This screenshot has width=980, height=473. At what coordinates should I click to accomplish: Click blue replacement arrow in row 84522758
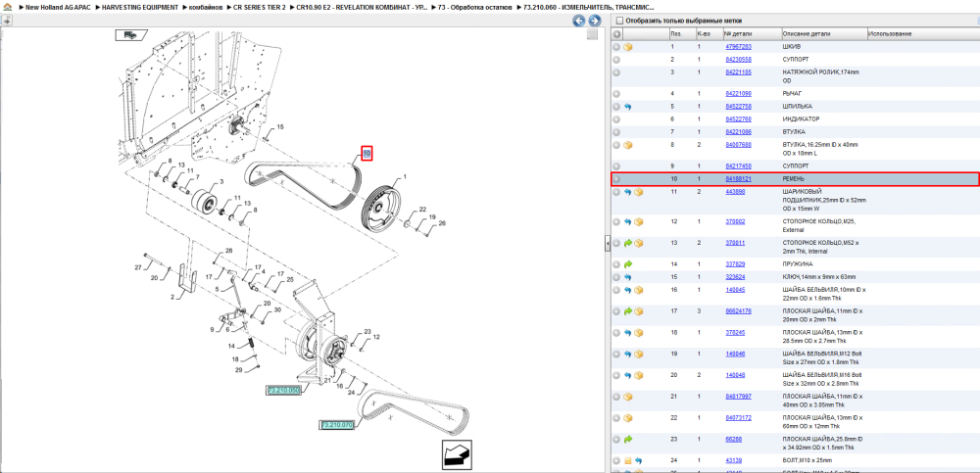tap(628, 107)
